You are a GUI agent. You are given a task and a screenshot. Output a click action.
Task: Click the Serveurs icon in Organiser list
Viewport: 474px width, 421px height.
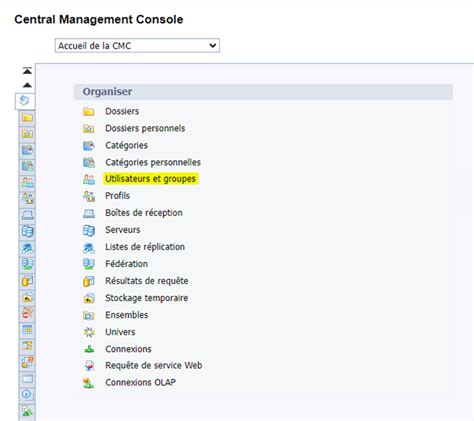point(89,230)
